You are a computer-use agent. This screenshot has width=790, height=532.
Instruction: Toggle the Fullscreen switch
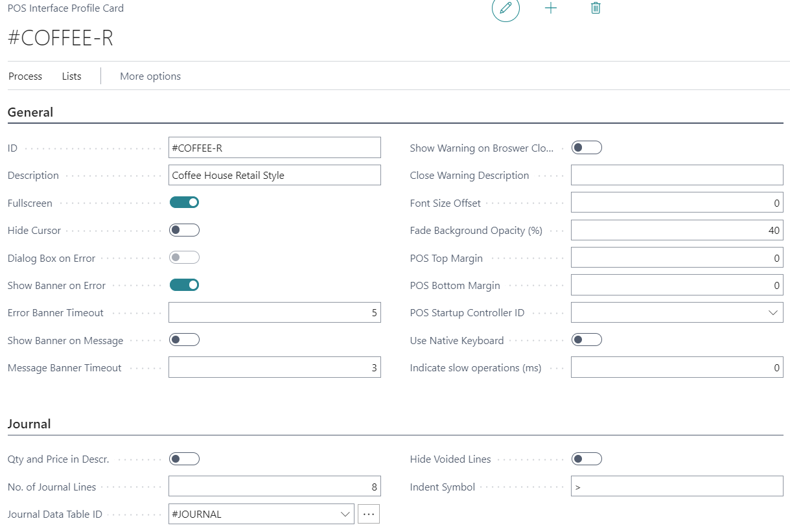[184, 203]
